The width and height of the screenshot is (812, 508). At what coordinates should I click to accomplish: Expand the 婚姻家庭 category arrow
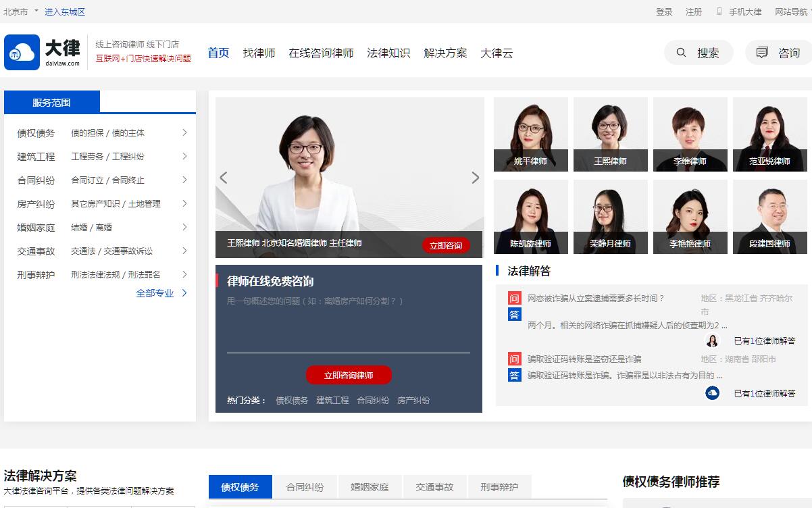(184, 227)
